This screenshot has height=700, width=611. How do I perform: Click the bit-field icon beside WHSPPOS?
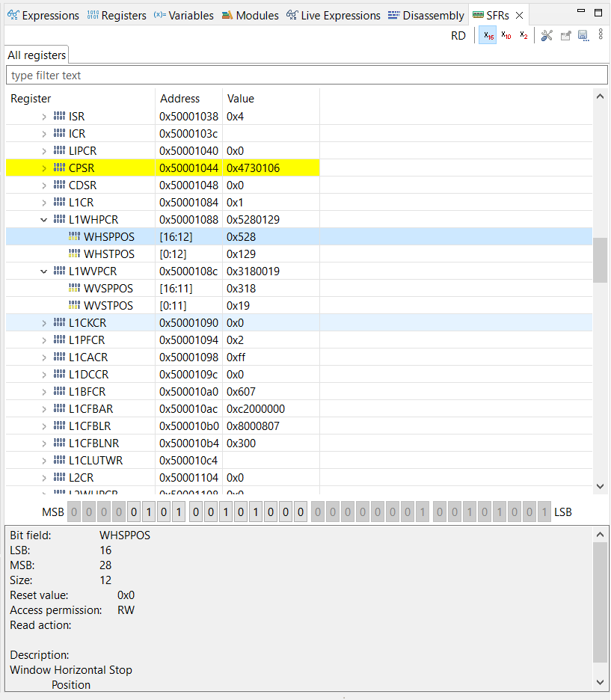pyautogui.click(x=74, y=236)
